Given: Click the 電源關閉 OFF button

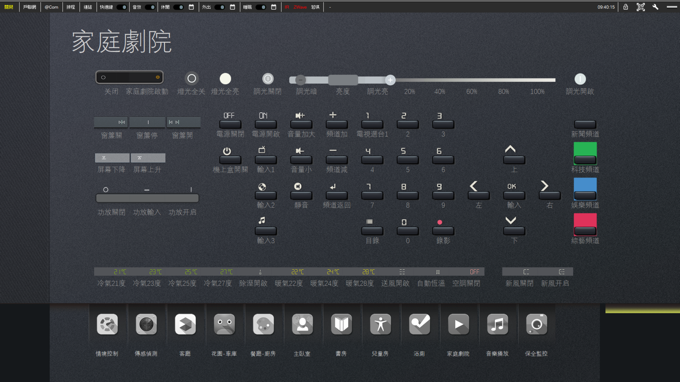Looking at the screenshot, I should pyautogui.click(x=230, y=124).
